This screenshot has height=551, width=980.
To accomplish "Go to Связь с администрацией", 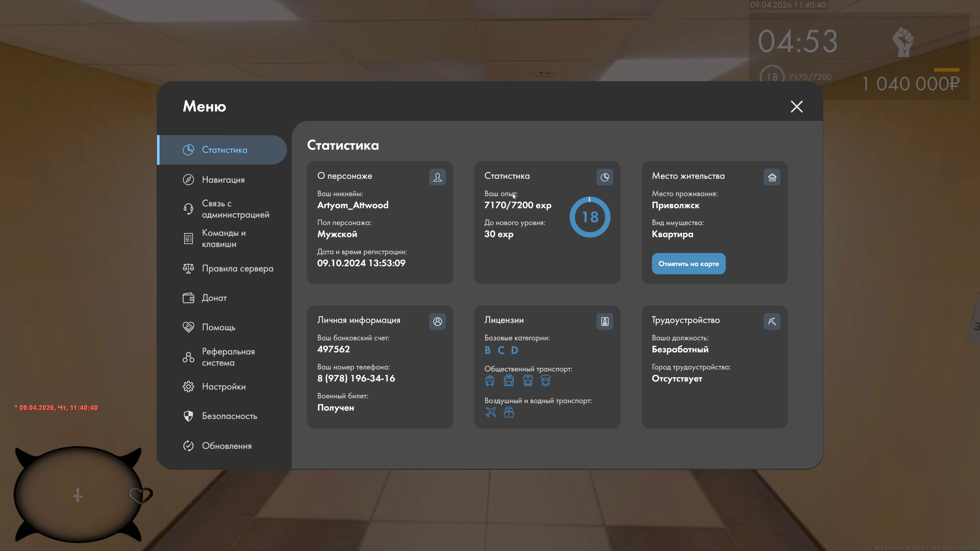I will point(235,209).
